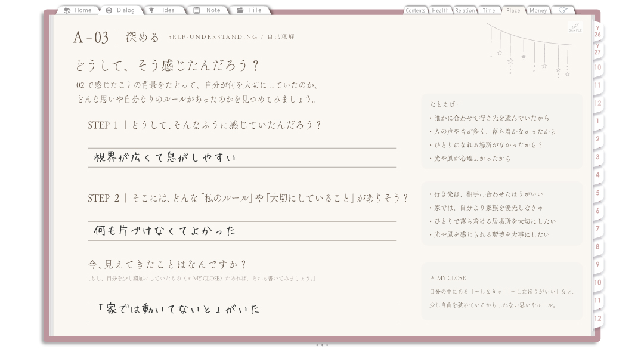Viewport: 644px width, 349px height.
Task: Switch to the Health tab
Action: [x=440, y=10]
